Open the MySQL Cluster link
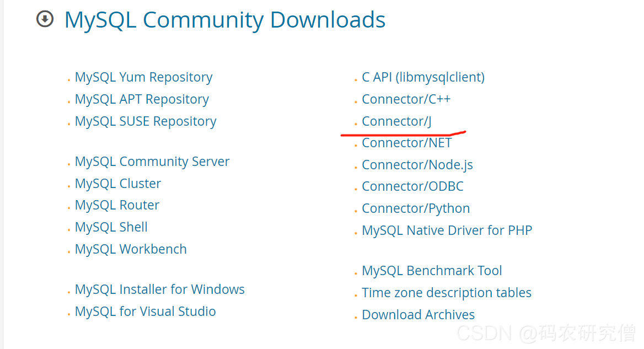This screenshot has height=349, width=644. click(118, 184)
